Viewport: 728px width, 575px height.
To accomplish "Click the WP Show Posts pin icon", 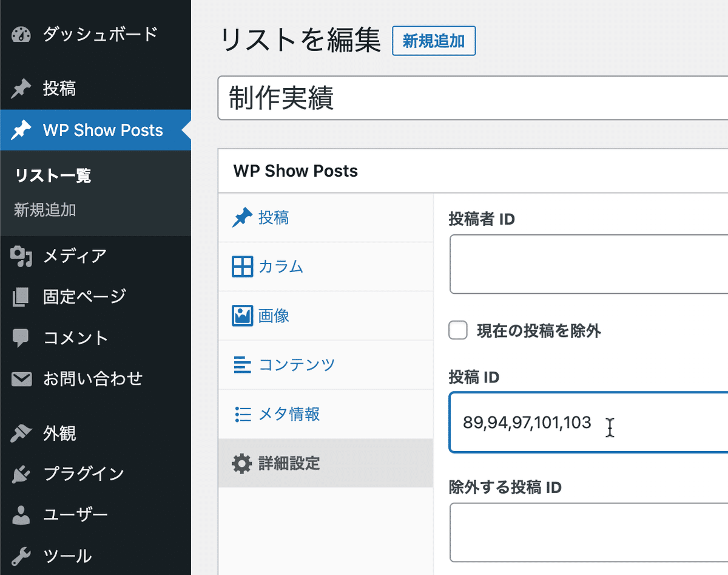I will click(21, 130).
